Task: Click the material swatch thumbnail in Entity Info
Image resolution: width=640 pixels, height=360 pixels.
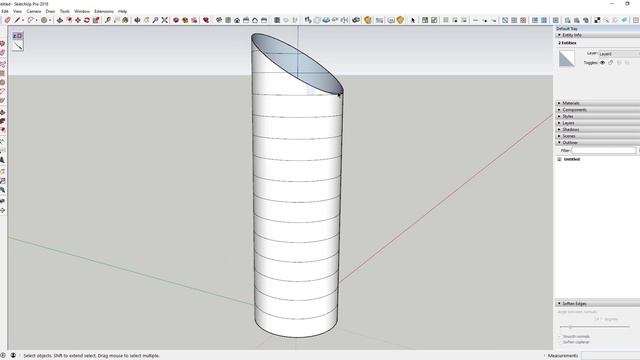Action: pyautogui.click(x=567, y=59)
